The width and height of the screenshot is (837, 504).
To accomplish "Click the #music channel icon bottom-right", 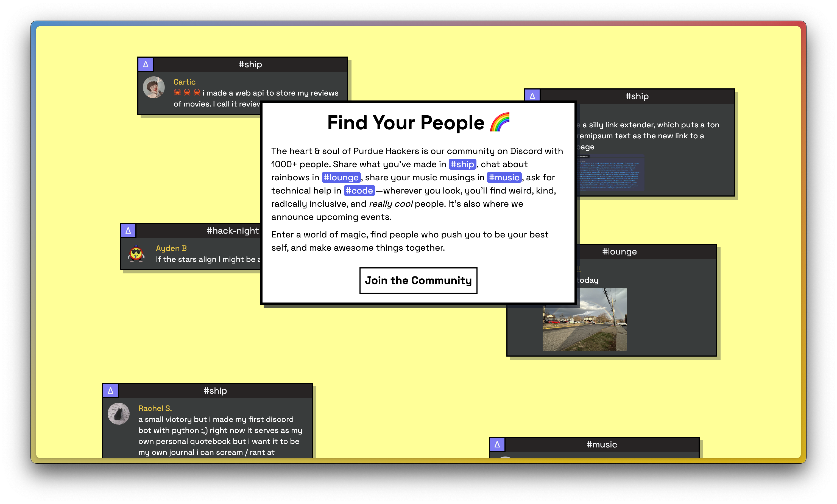I will [x=499, y=445].
